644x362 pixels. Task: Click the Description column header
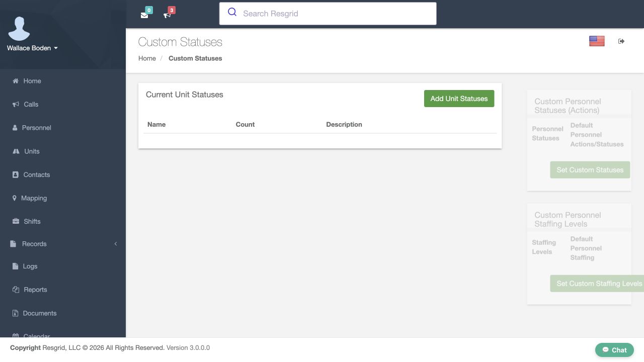click(x=344, y=125)
